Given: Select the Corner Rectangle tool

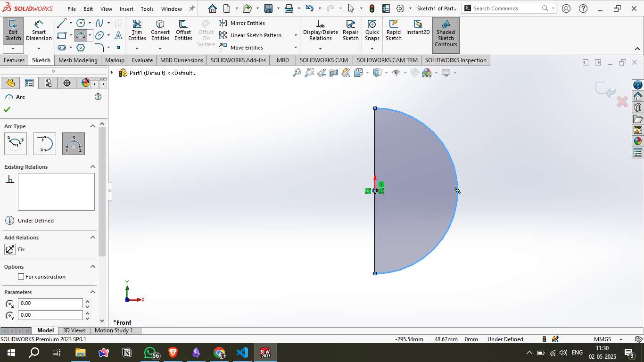Looking at the screenshot, I should (61, 35).
